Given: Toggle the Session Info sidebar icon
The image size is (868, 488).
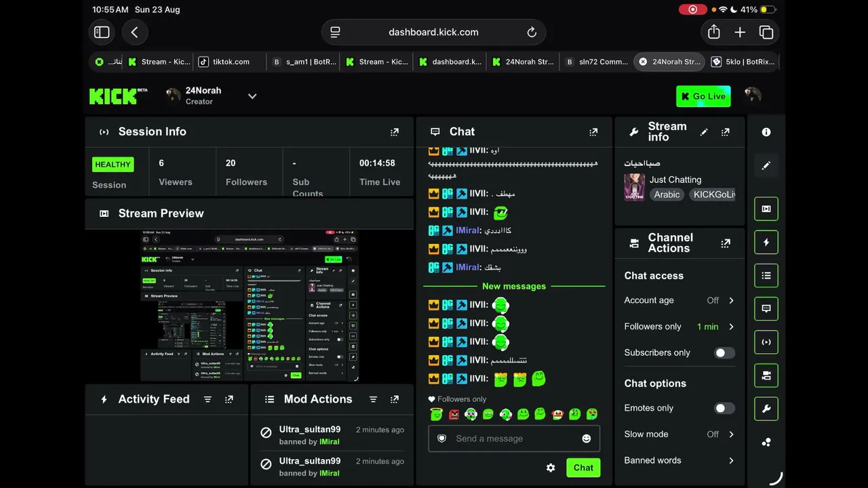Looking at the screenshot, I should click(x=766, y=342).
